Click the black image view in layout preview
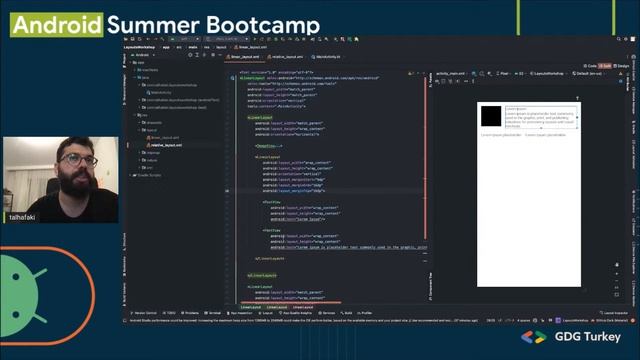Viewport: 640px width, 360px height. (491, 116)
